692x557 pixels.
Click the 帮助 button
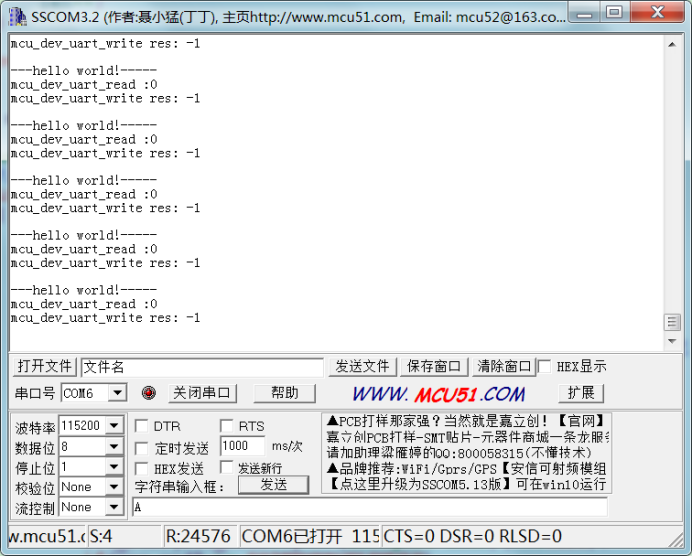[285, 393]
